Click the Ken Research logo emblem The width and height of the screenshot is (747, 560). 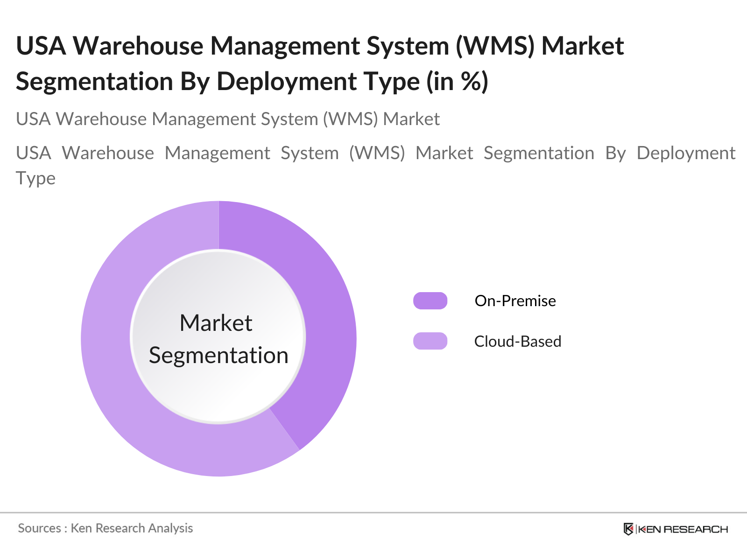[x=628, y=529]
